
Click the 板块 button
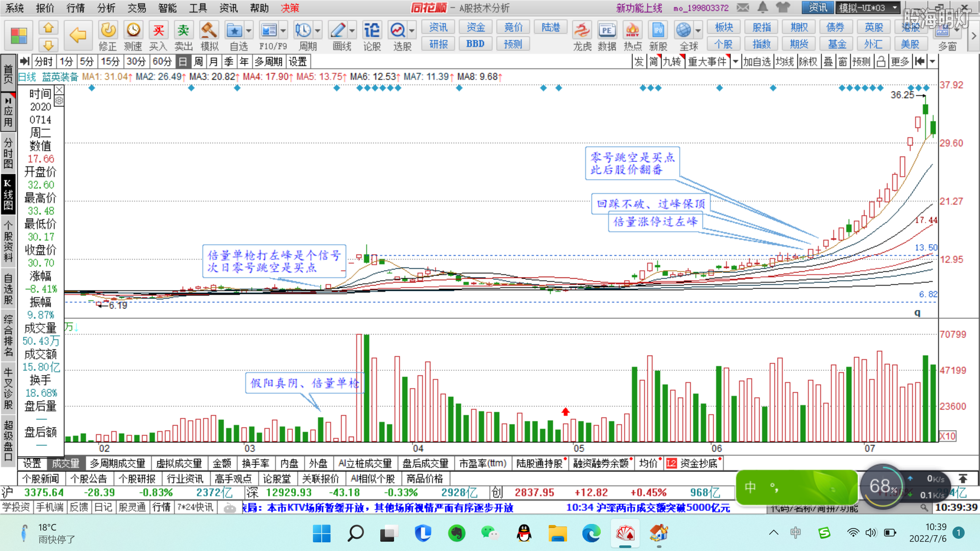(724, 27)
